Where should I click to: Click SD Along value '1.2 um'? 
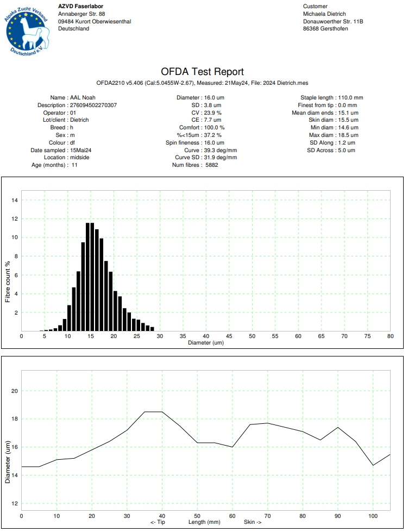click(347, 143)
